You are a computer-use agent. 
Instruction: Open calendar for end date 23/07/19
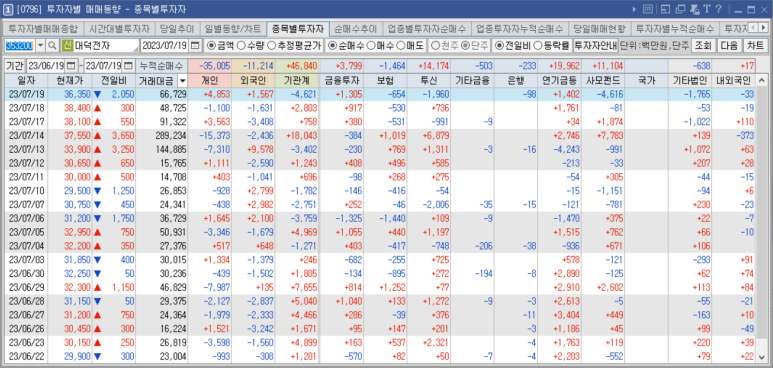[x=128, y=66]
